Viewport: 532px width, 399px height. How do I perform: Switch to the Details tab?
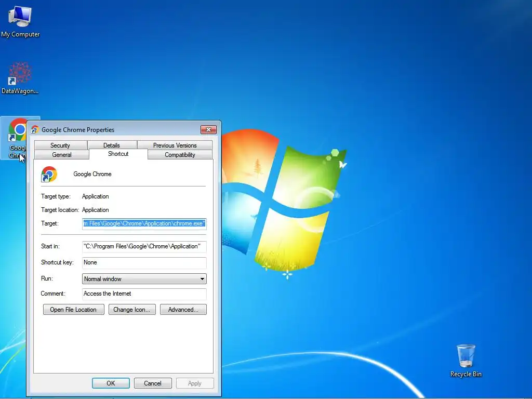(x=112, y=145)
